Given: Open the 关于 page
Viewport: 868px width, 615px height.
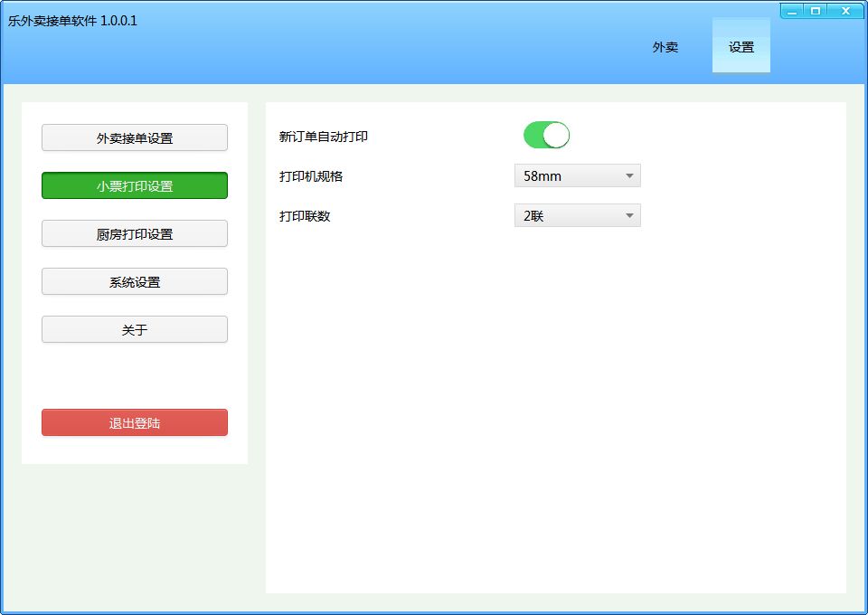Looking at the screenshot, I should coord(135,330).
